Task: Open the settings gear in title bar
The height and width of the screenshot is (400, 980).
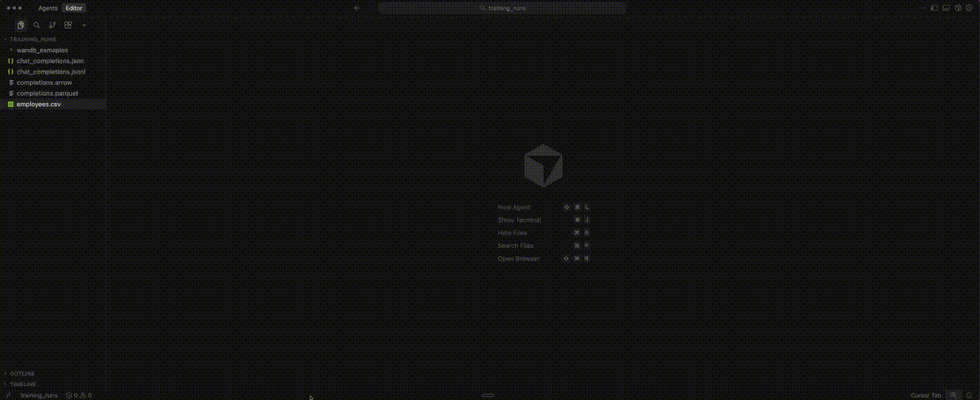Action: coord(969,7)
